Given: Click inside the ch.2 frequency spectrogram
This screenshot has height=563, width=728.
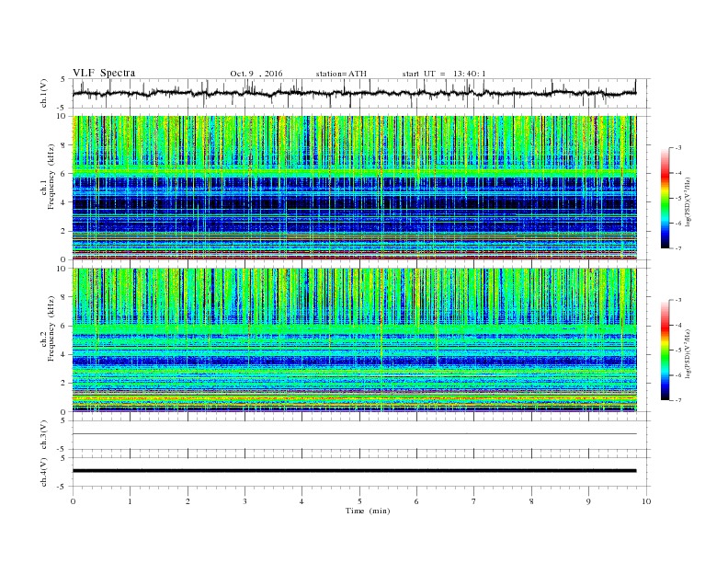Looking at the screenshot, I should coord(354,340).
